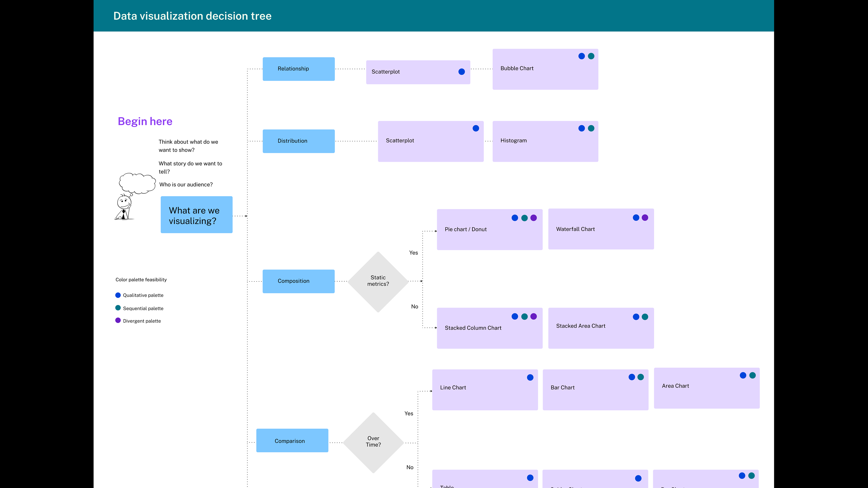Select the Distribution category box

[x=299, y=141]
